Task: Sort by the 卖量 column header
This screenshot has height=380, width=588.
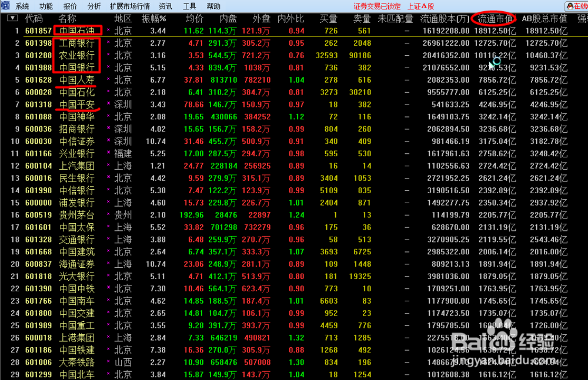Action: coord(362,19)
